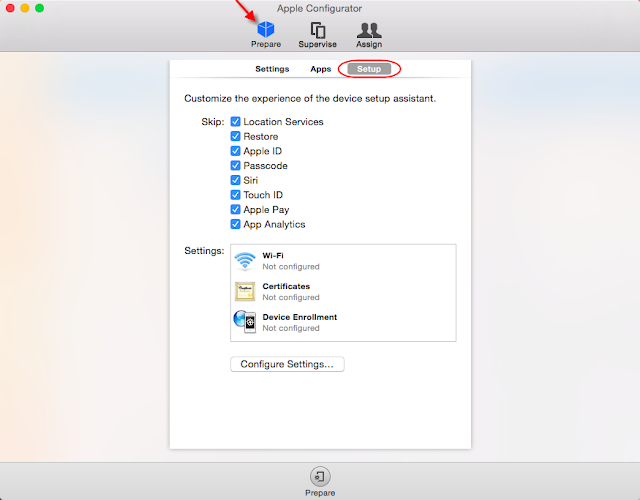Select the Setup tab
Viewport: 640px width, 500px height.
[x=369, y=69]
